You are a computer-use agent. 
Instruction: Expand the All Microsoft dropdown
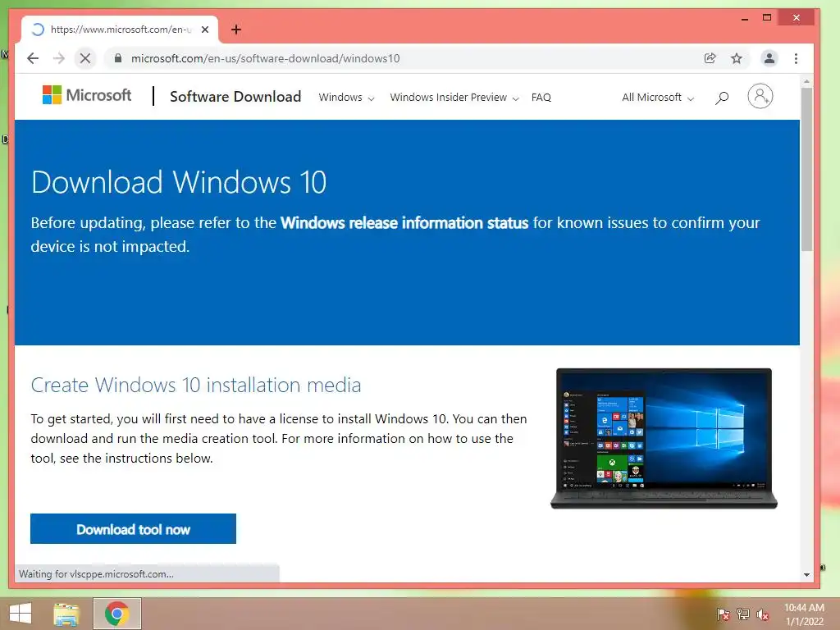click(x=658, y=98)
